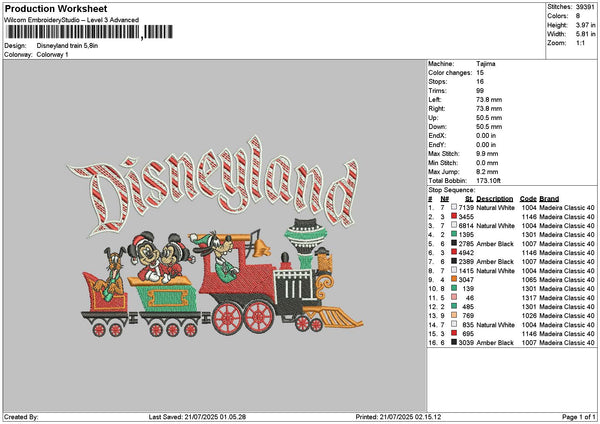Click the N# column header
The image size is (600, 424).
click(444, 199)
